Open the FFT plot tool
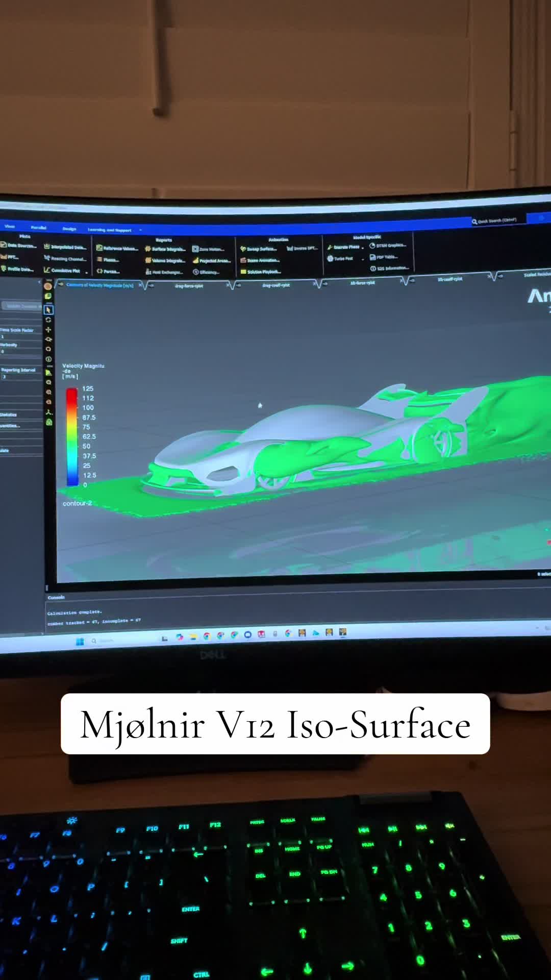 pos(10,257)
